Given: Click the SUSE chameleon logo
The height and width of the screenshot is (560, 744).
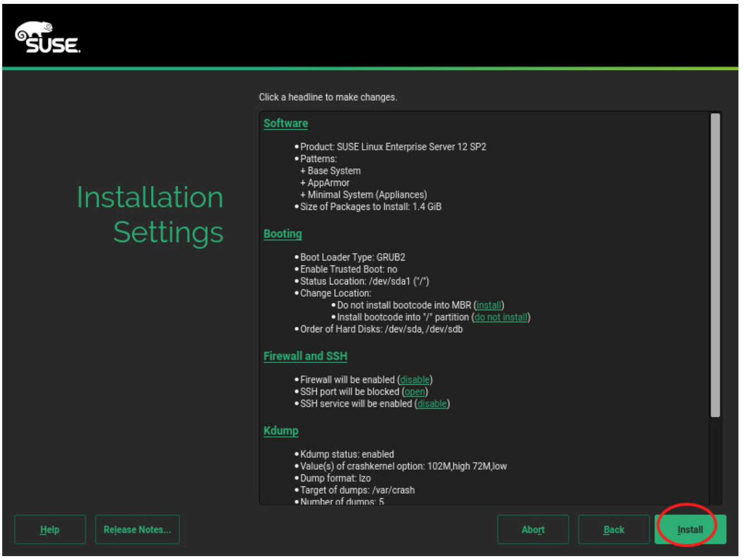Looking at the screenshot, I should point(47,38).
